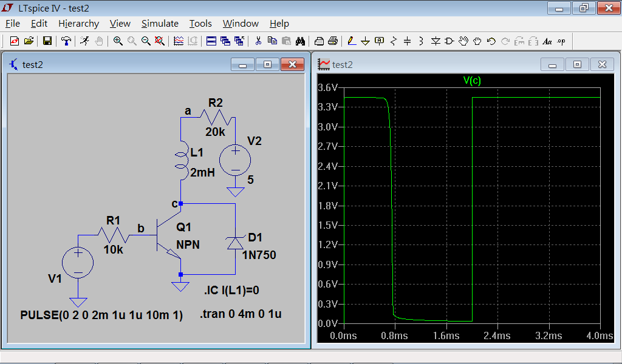Open the Help menu

click(279, 24)
